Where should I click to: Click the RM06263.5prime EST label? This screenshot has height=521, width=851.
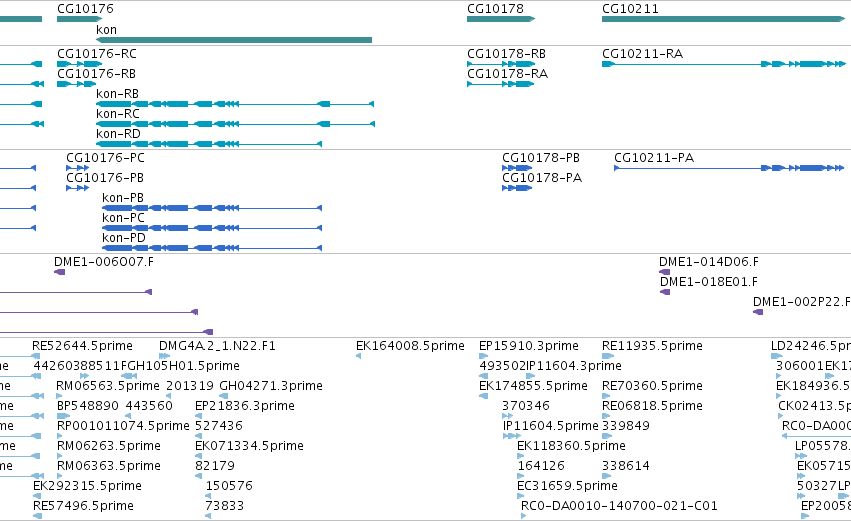tap(109, 446)
